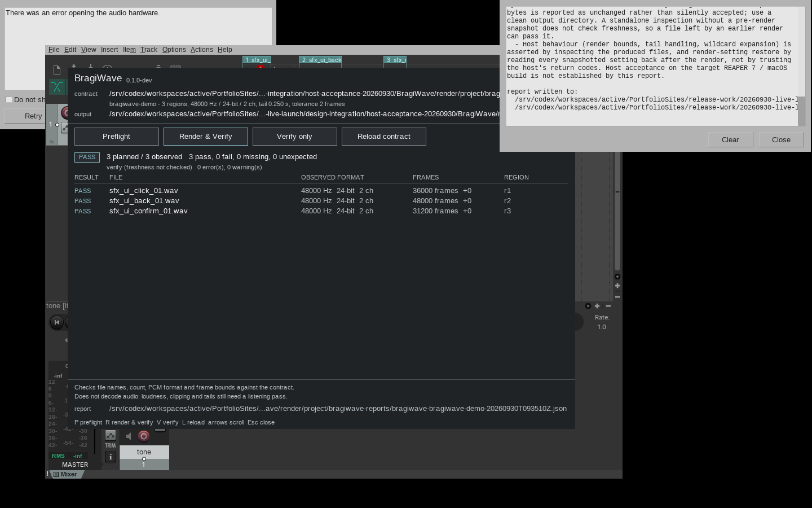Screen dimensions: 812x508
Task: Select region marker '2 sfx_ui_back'
Action: tap(320, 60)
